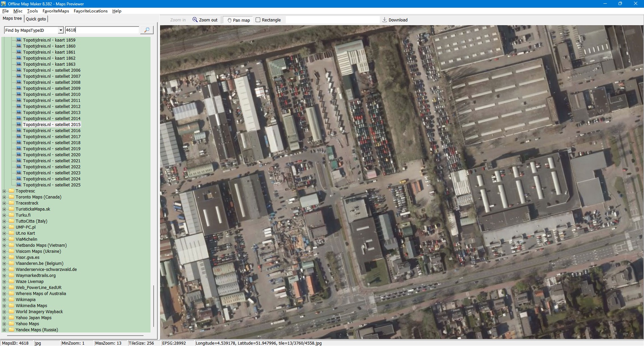Click the Waze Livemap folder icon

point(11,281)
